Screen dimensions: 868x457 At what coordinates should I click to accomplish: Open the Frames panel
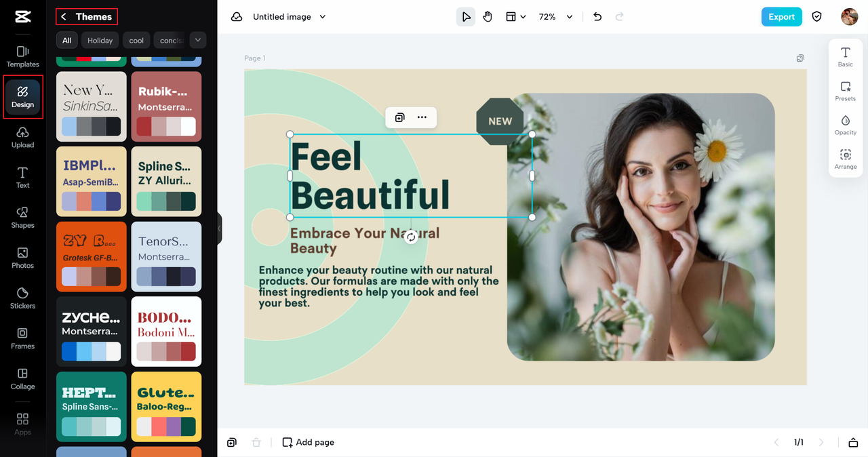[22, 338]
